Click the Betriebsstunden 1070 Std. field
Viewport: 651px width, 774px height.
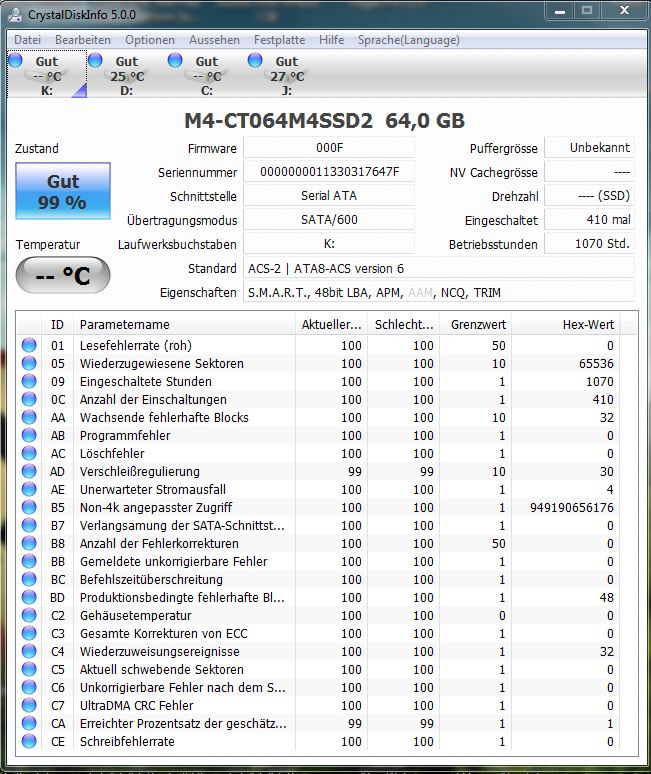(x=589, y=244)
